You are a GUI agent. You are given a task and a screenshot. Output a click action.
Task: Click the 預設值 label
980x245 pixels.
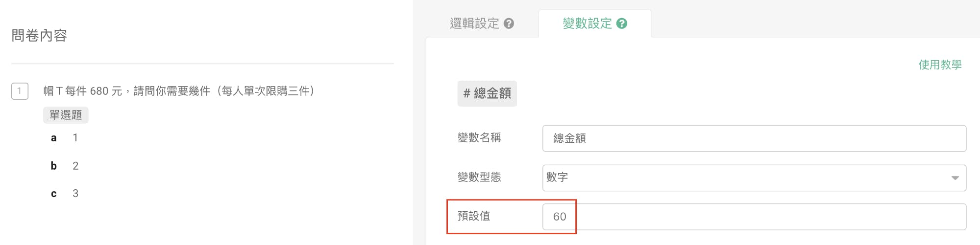[x=473, y=216]
